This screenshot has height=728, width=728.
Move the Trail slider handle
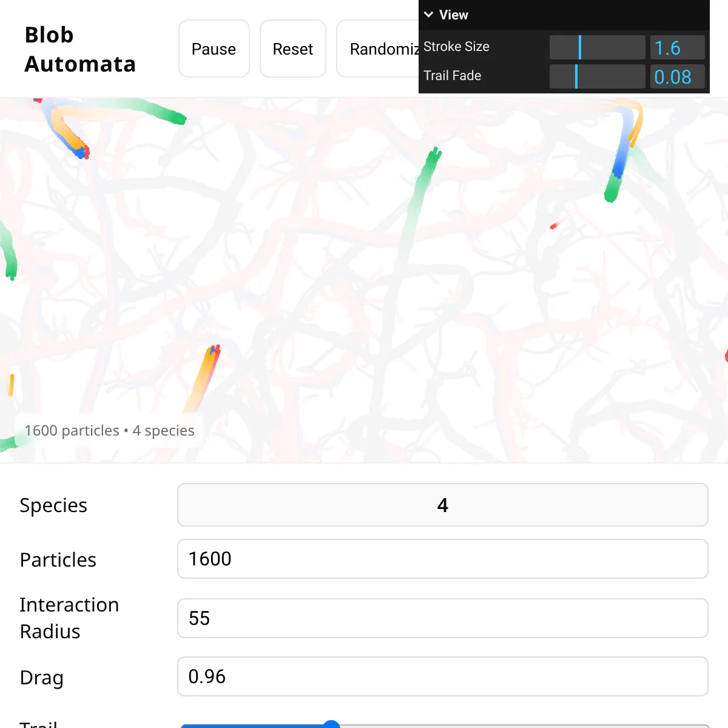[331, 726]
